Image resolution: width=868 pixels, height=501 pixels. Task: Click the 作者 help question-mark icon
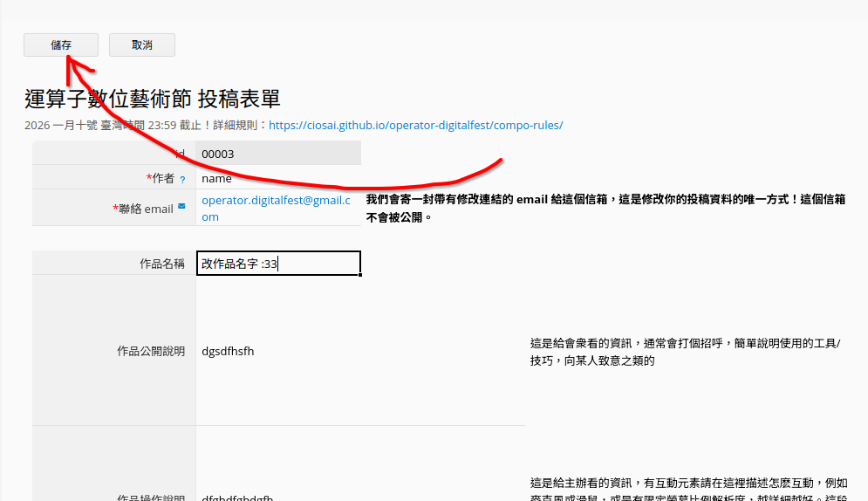pyautogui.click(x=182, y=179)
